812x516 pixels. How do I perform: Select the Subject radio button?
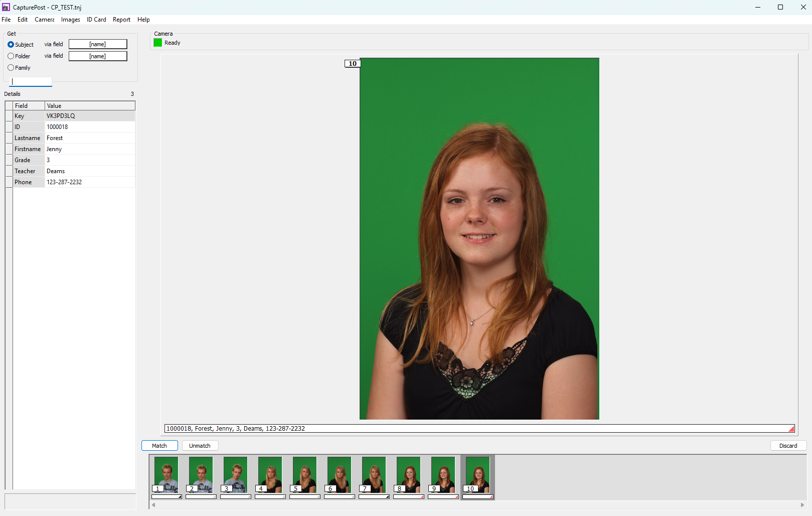click(x=11, y=45)
